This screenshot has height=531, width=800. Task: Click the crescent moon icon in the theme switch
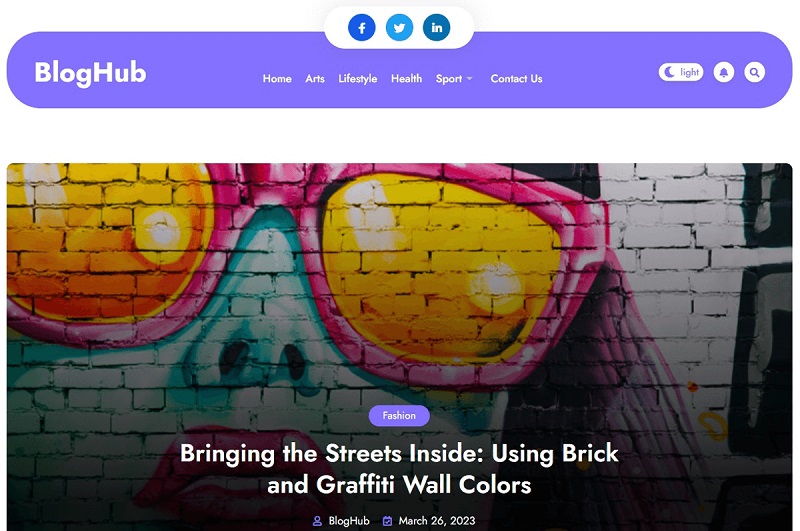click(x=669, y=72)
